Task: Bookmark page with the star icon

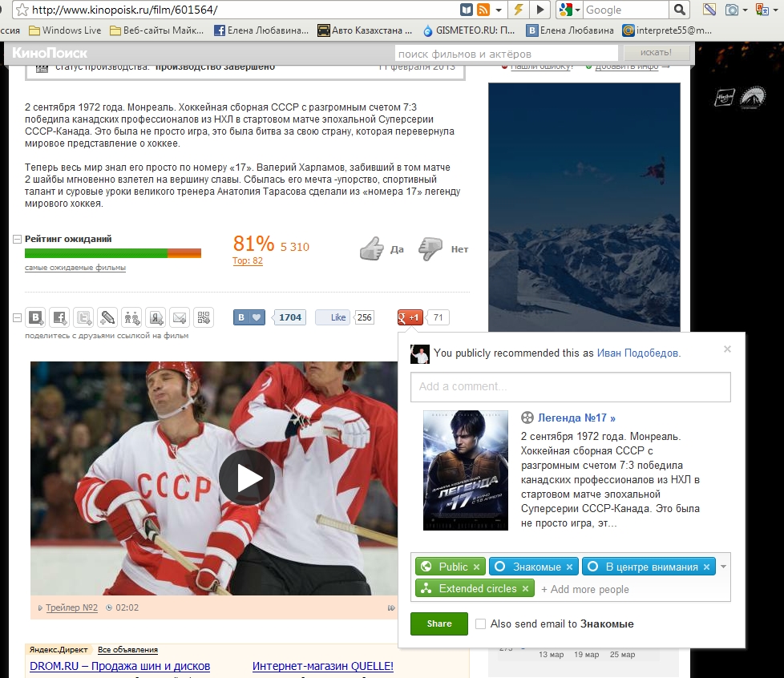Action: pos(22,10)
